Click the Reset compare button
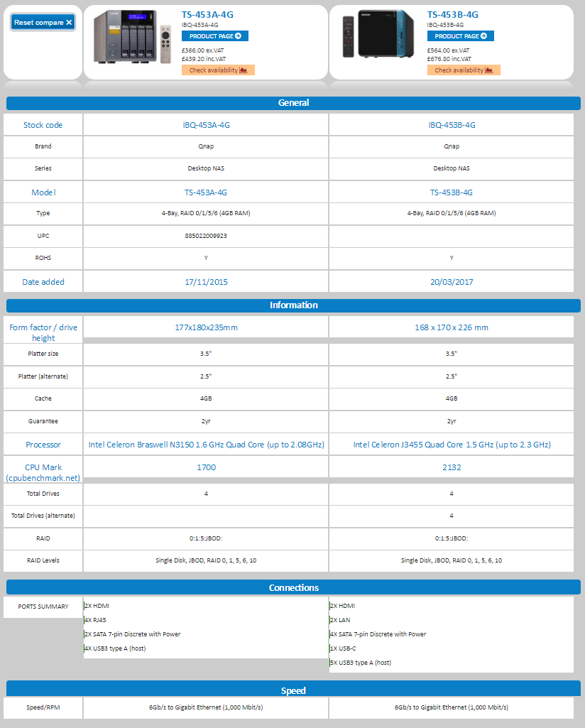The width and height of the screenshot is (585, 728). point(43,22)
